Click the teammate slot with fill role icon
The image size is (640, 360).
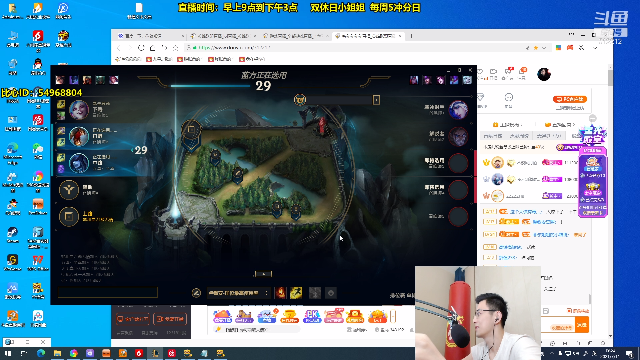pyautogui.click(x=69, y=190)
